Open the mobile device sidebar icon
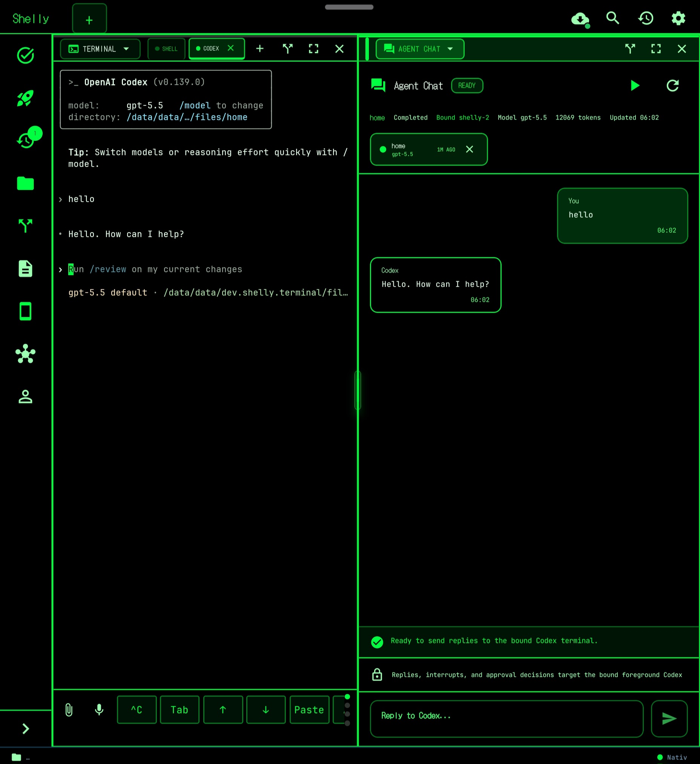 (x=25, y=311)
